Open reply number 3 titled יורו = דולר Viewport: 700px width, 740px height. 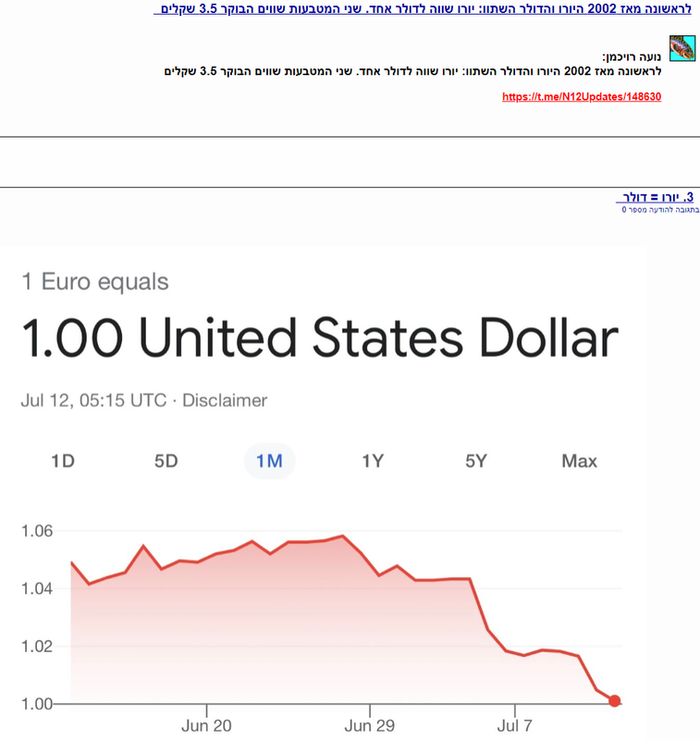point(655,197)
